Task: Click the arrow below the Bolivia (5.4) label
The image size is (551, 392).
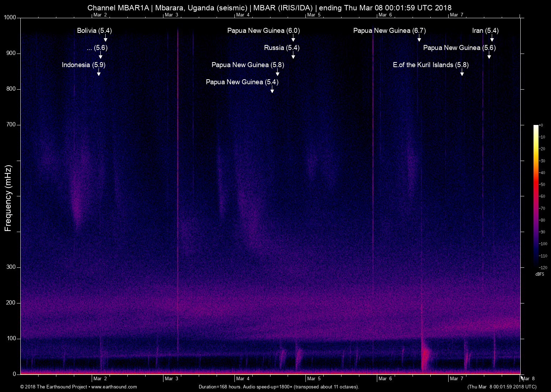Action: 106,38
